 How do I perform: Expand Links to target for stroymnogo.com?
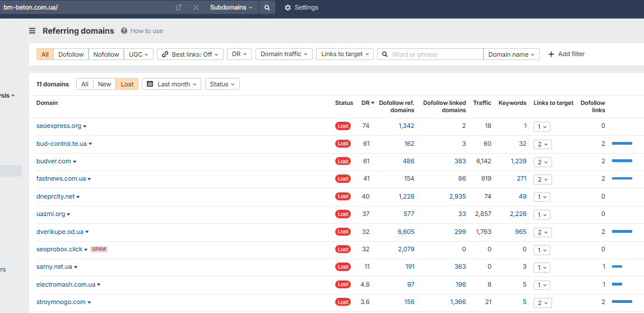(x=543, y=303)
